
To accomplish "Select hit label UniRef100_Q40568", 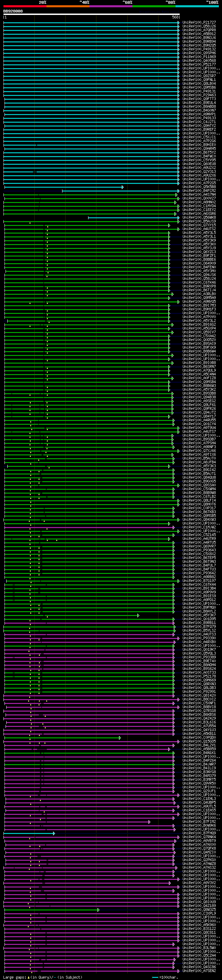I will 199,60.
